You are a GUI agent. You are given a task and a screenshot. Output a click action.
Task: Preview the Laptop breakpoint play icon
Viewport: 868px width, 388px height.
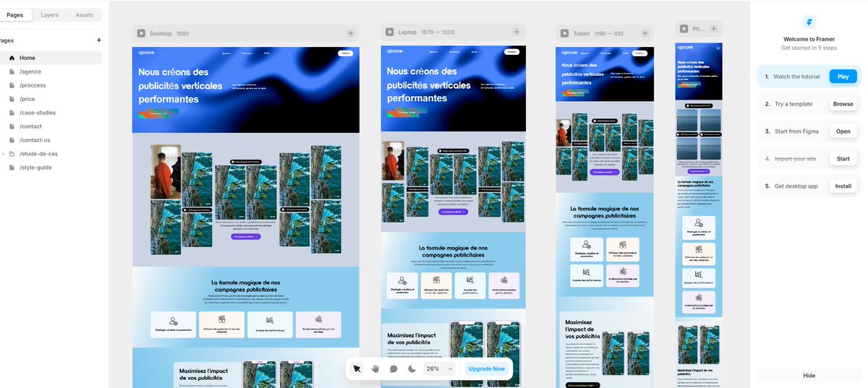[x=390, y=32]
